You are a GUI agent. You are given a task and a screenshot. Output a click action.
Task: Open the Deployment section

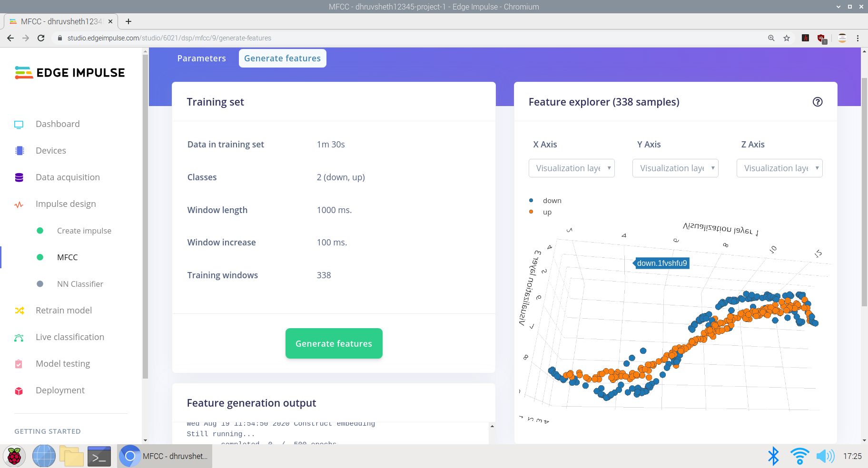point(59,390)
